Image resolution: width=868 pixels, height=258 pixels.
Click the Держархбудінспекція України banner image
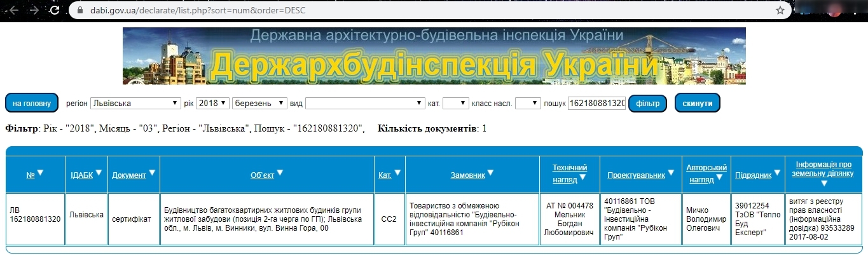pos(434,56)
